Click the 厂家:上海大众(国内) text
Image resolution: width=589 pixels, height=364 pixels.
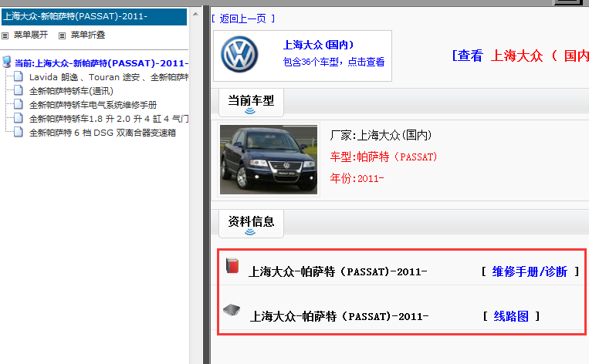[381, 135]
